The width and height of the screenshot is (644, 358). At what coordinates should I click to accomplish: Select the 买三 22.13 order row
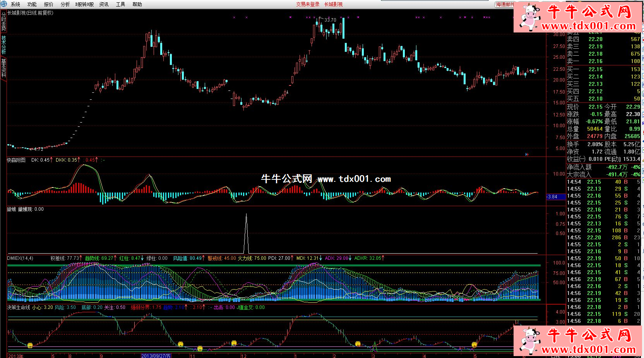tap(603, 84)
